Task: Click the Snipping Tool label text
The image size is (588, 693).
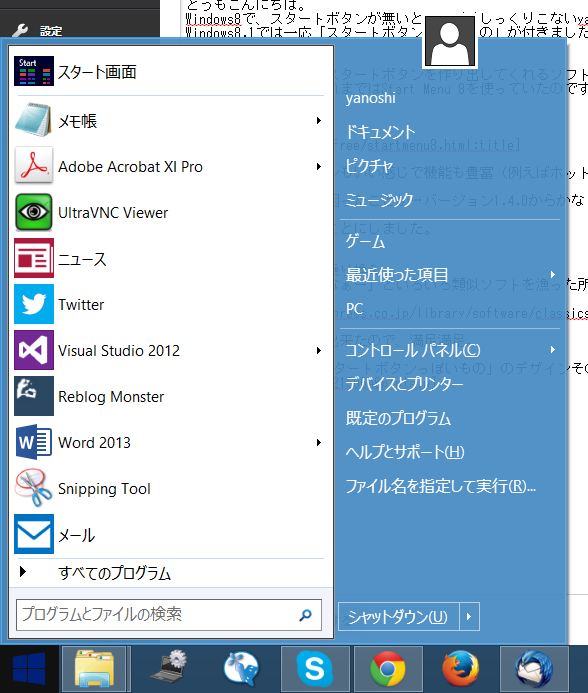Action: pyautogui.click(x=104, y=488)
